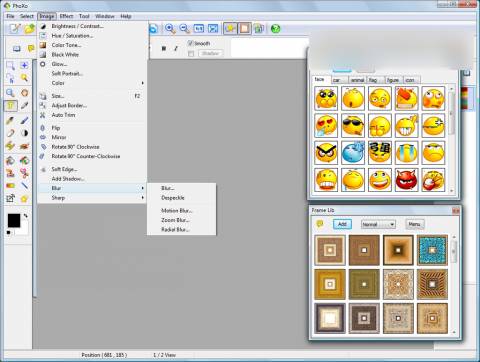Click the italic I formatting icon

176,49
